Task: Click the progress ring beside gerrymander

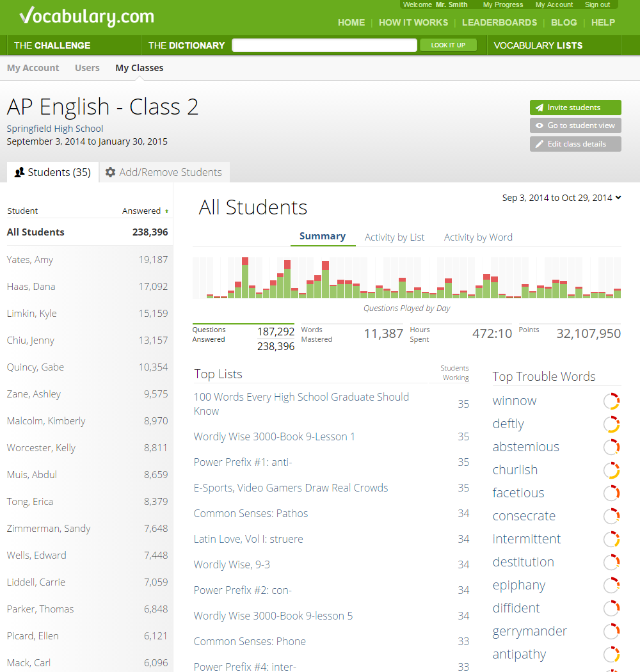Action: [612, 632]
